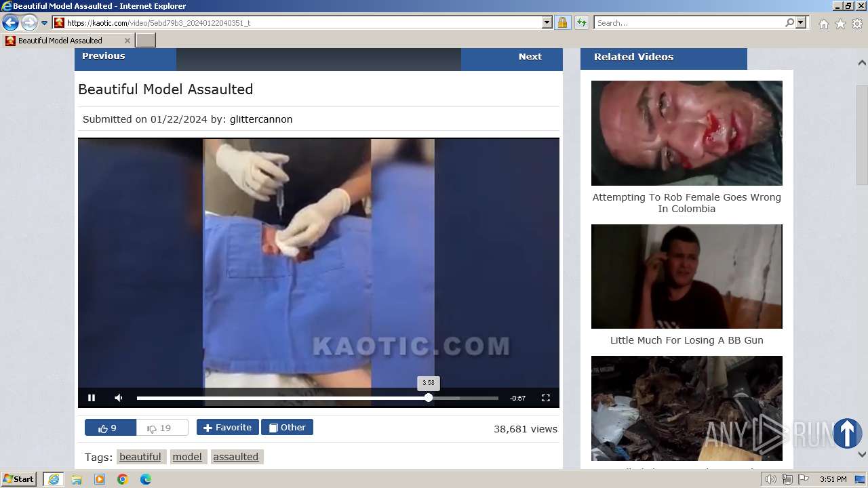Go to the Previous video

pos(125,59)
